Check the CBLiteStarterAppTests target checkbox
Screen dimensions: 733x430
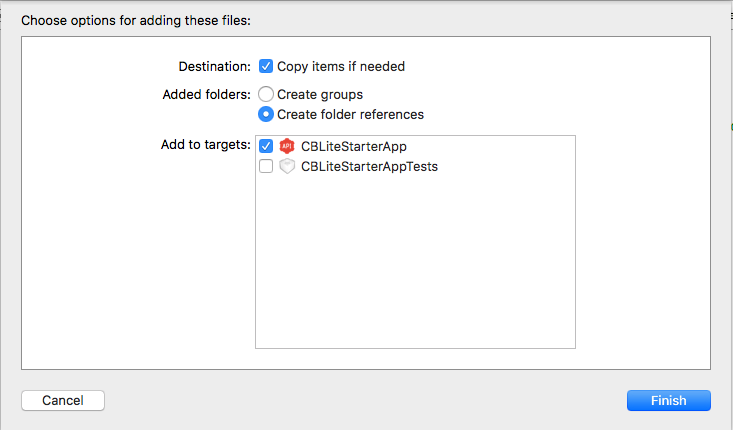point(266,166)
